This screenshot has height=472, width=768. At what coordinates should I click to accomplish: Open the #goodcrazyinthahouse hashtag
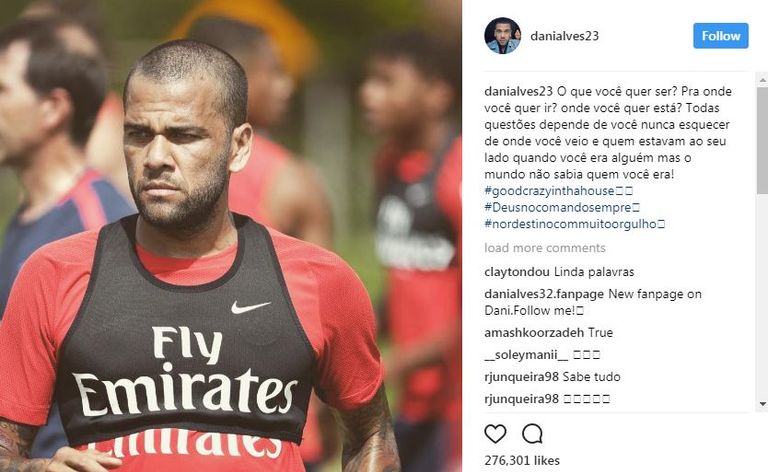558,190
